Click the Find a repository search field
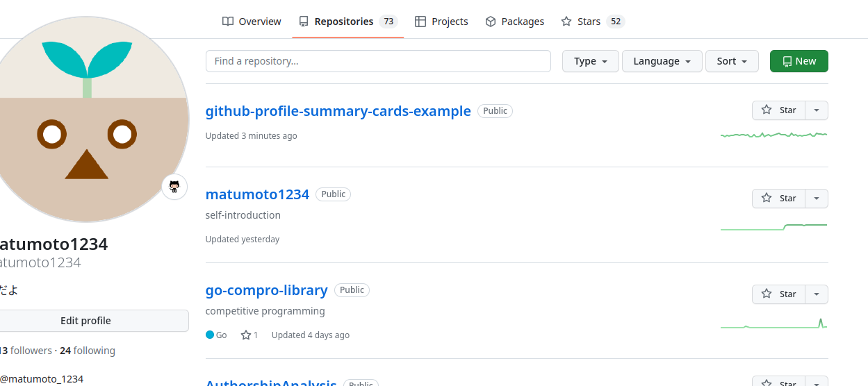The height and width of the screenshot is (386, 868). pyautogui.click(x=378, y=61)
